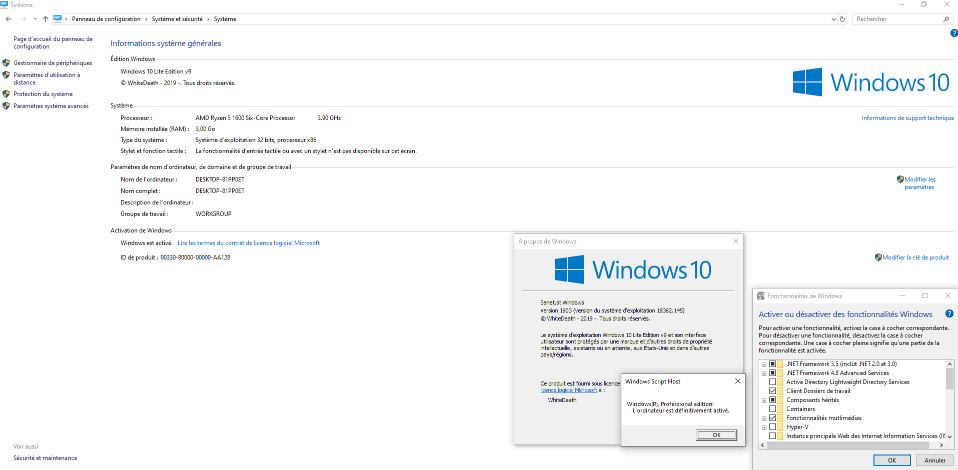The image size is (958, 470).
Task: Expand Composants hérités node
Action: tap(764, 400)
